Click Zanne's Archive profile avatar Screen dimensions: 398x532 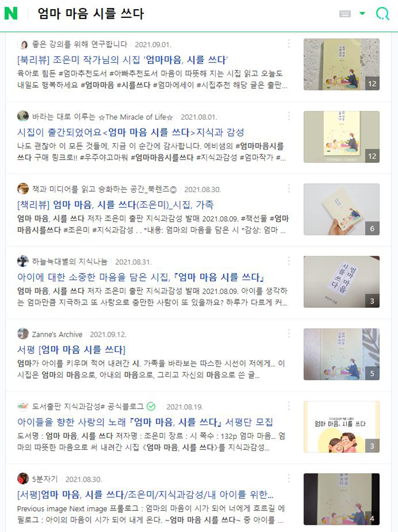[x=23, y=334]
